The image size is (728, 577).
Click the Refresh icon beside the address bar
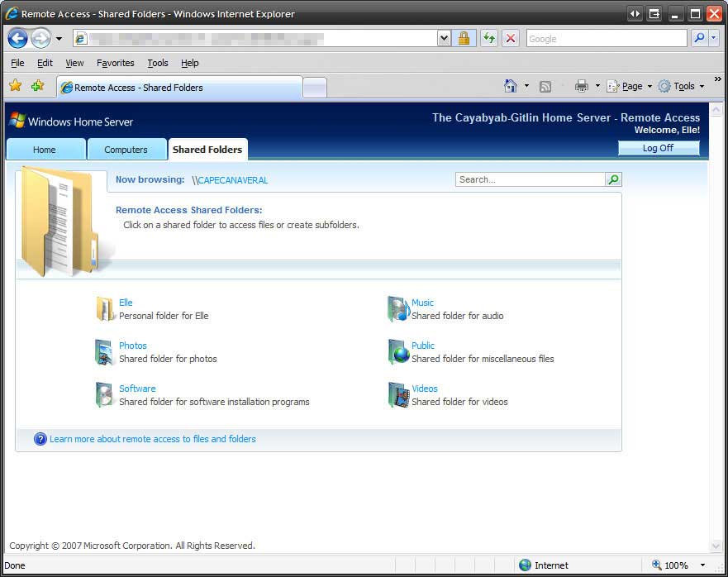coord(488,38)
